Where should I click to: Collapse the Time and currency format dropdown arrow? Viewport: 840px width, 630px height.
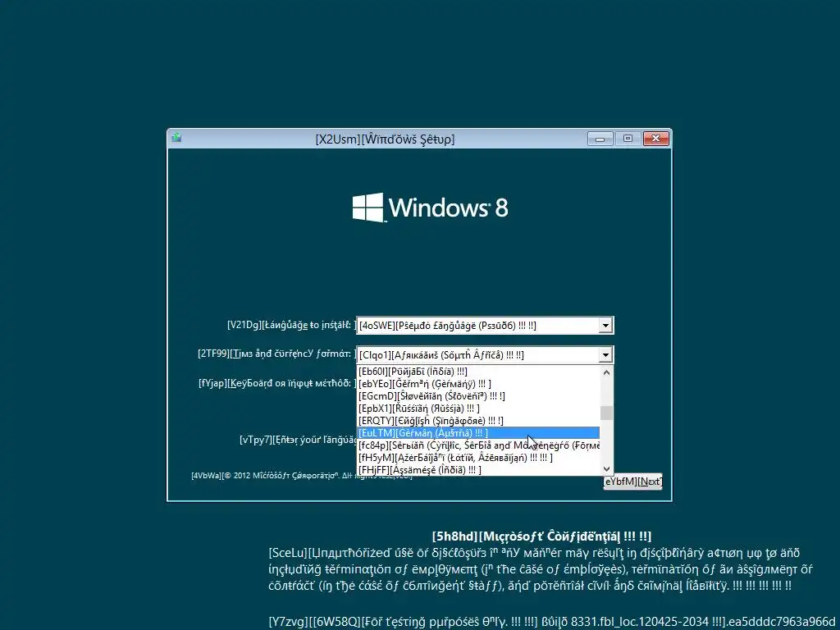605,354
